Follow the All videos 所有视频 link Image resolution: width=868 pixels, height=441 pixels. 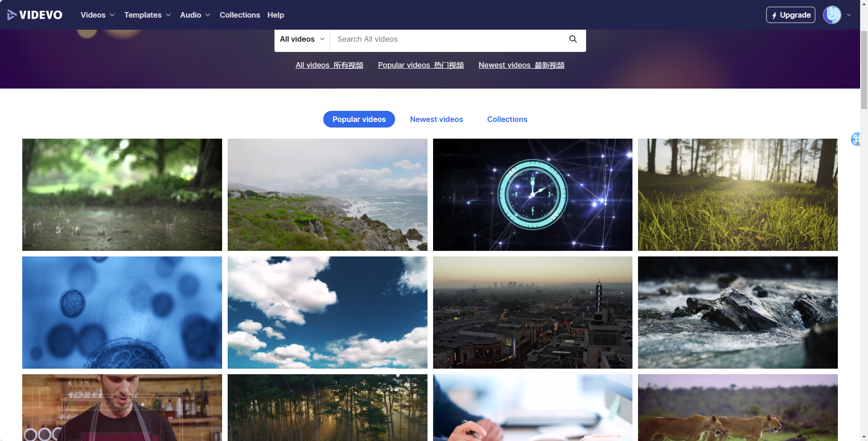coord(329,65)
